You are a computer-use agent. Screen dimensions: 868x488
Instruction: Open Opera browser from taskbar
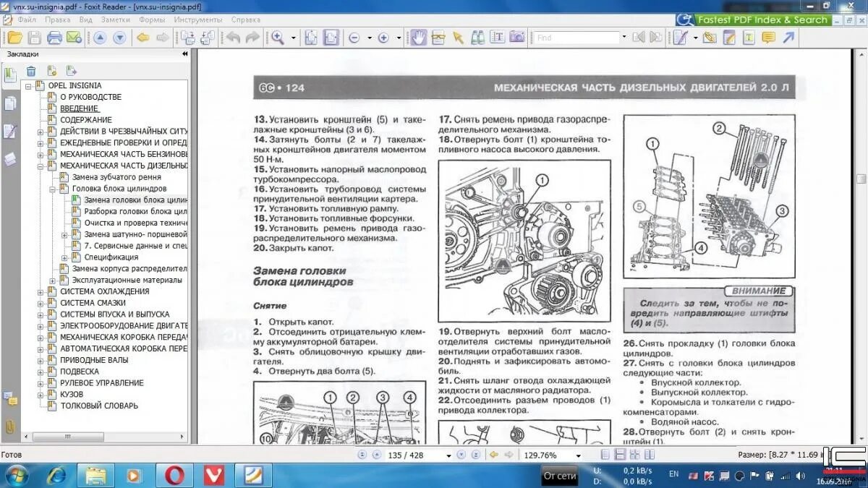point(174,475)
